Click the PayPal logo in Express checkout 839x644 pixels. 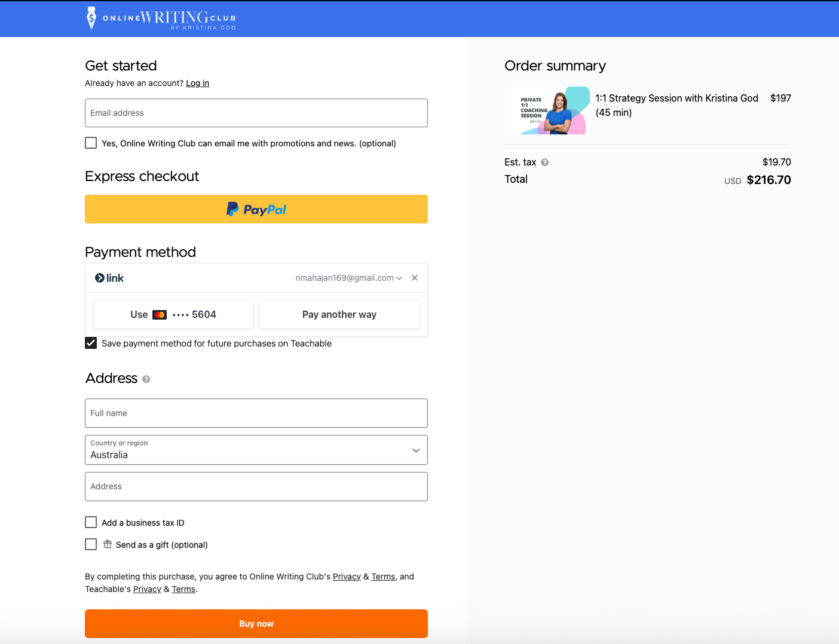[x=256, y=209]
